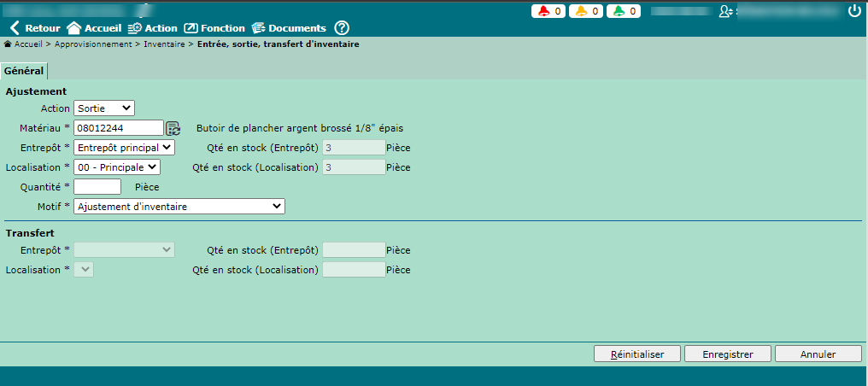Select the Général tab
868x386 pixels.
click(24, 71)
